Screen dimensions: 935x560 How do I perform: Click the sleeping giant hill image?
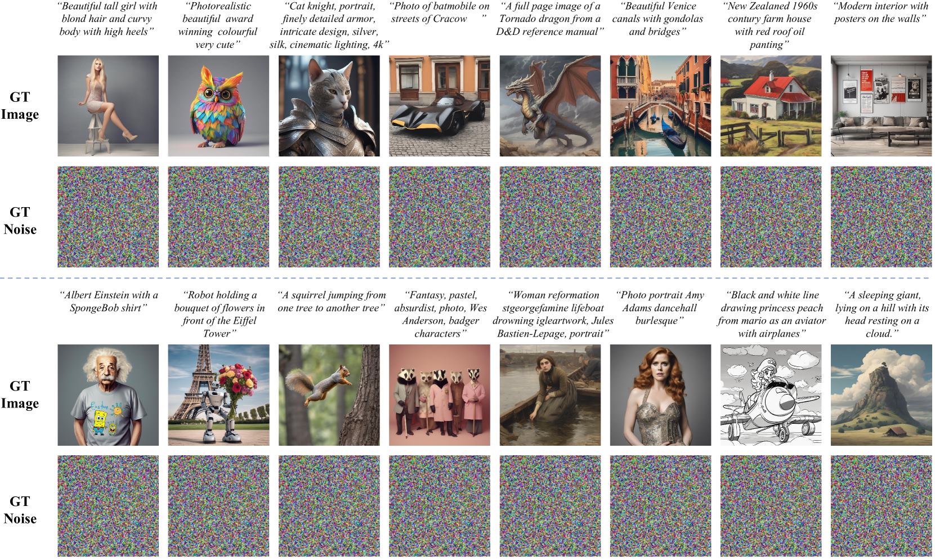(x=882, y=395)
